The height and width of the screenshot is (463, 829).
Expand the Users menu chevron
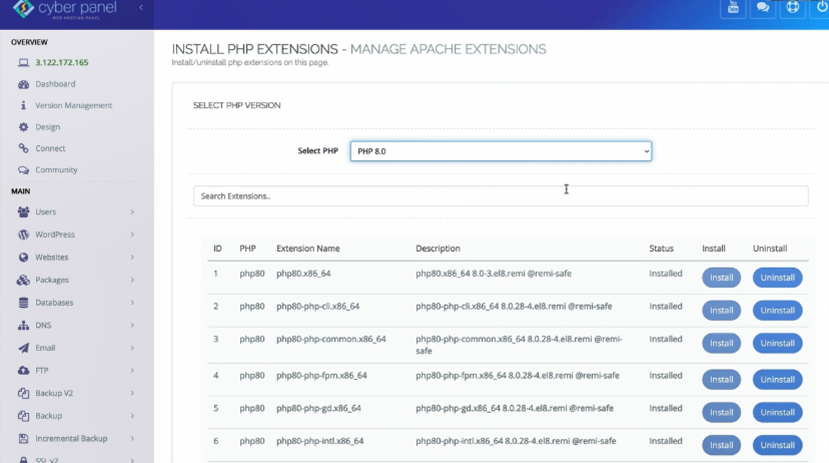coord(132,212)
